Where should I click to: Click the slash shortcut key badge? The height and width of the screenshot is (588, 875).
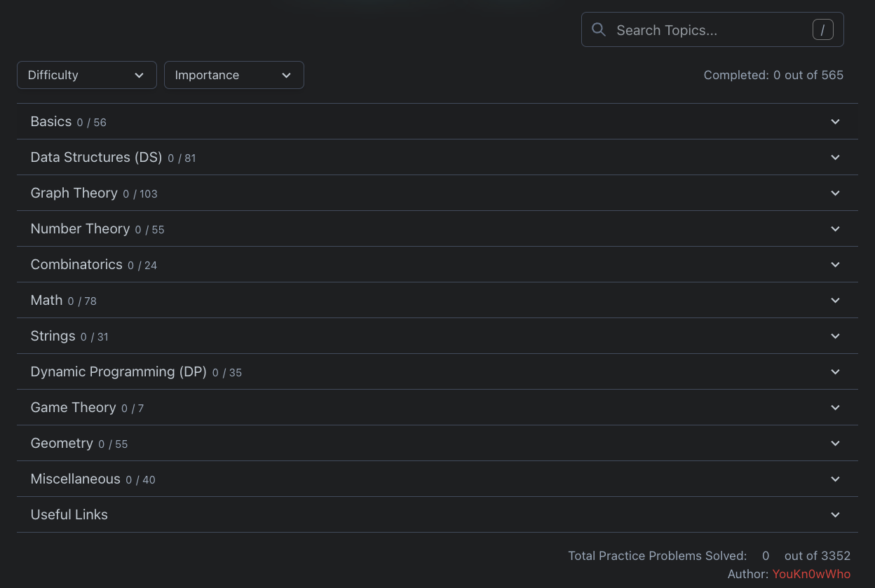pyautogui.click(x=822, y=29)
